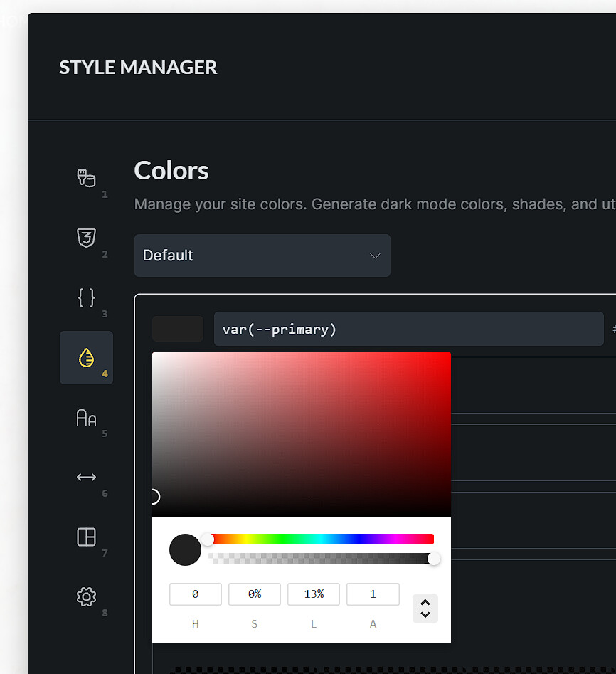Click the H hue value input
The width and height of the screenshot is (616, 674).
pos(196,594)
